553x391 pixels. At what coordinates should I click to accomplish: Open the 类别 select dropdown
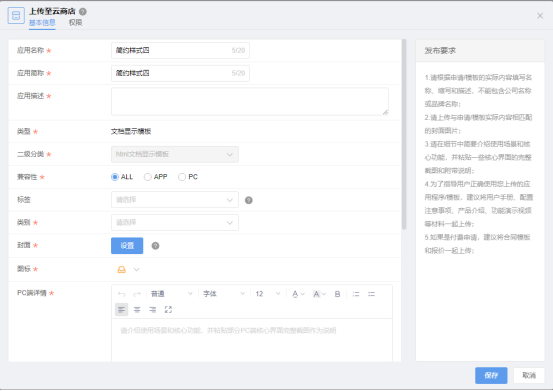[175, 223]
